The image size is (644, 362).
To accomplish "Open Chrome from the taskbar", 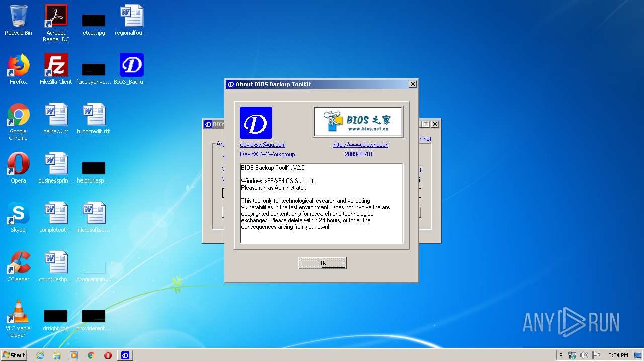I will click(x=91, y=355).
